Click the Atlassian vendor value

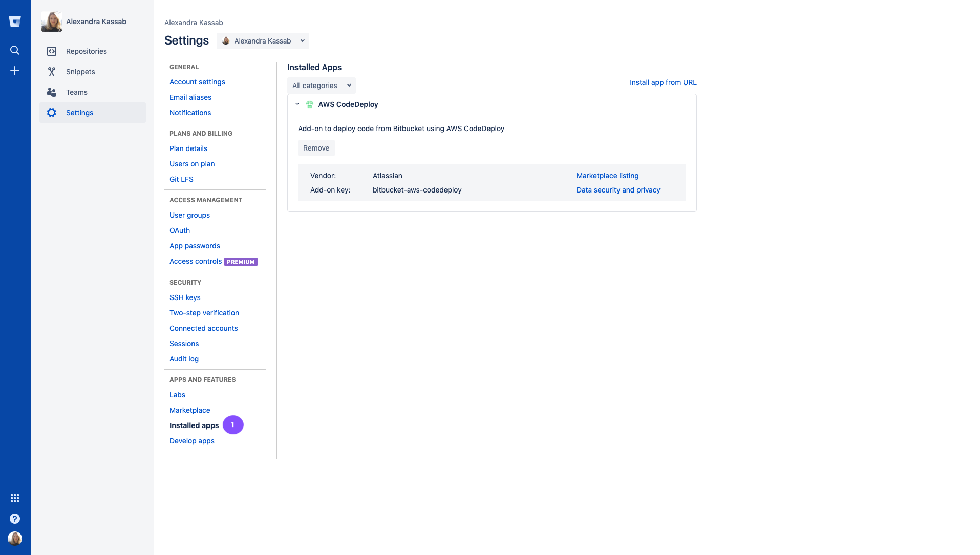(x=387, y=176)
